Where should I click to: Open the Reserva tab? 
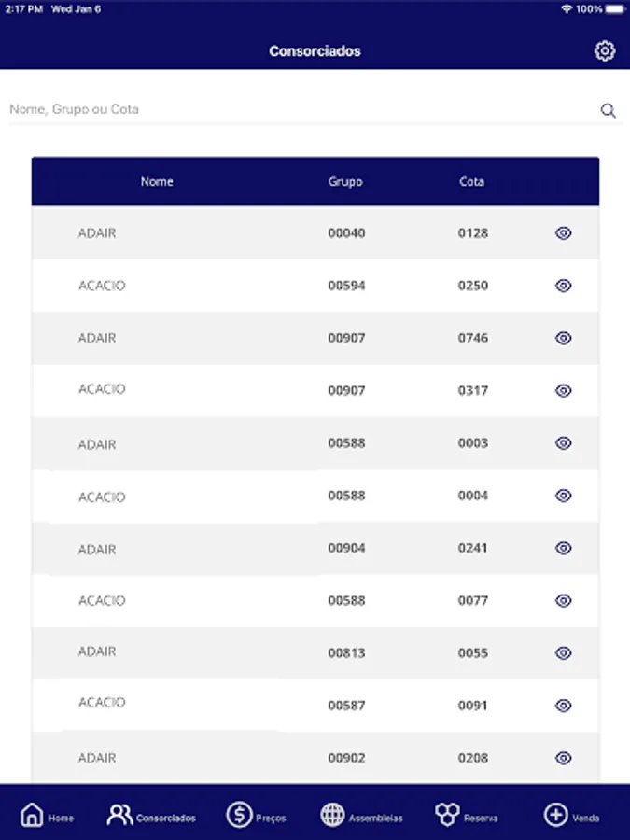467,816
